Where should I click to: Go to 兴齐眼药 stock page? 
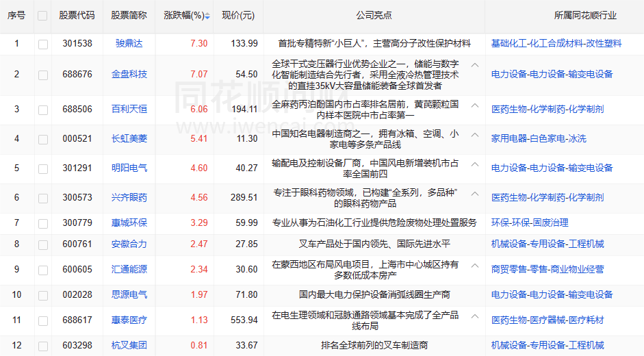(129, 197)
